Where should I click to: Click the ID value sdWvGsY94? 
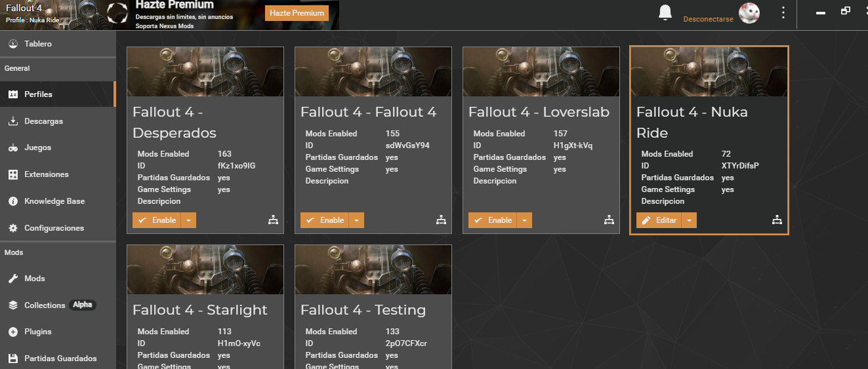click(x=407, y=146)
